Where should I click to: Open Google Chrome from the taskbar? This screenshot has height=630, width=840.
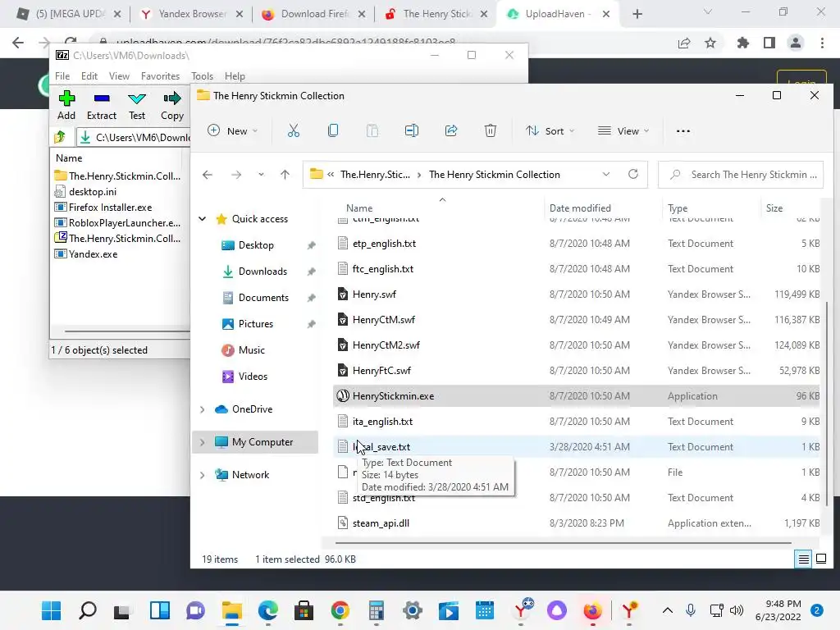(x=340, y=610)
